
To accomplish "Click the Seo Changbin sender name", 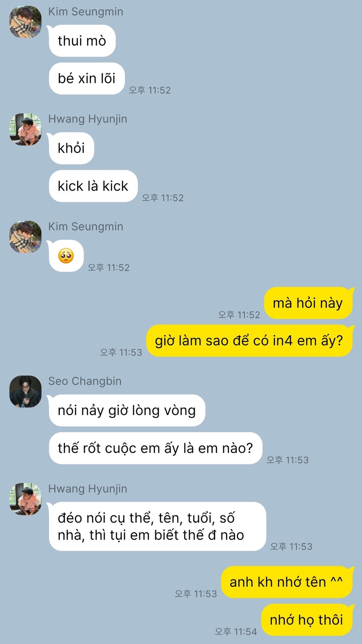I will (85, 381).
